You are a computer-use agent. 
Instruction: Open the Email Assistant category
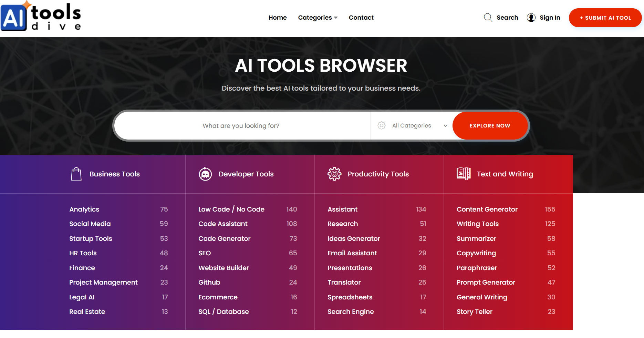(x=352, y=253)
